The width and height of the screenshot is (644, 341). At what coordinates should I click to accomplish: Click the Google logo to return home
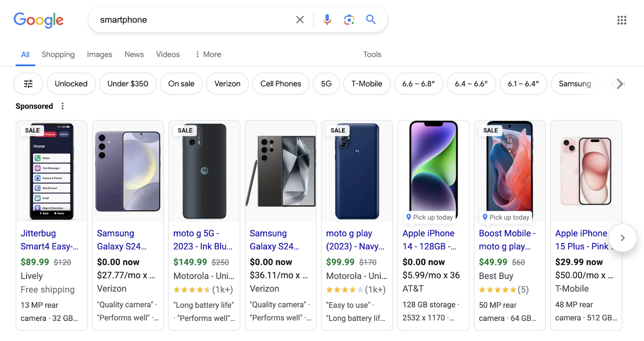[x=39, y=21]
